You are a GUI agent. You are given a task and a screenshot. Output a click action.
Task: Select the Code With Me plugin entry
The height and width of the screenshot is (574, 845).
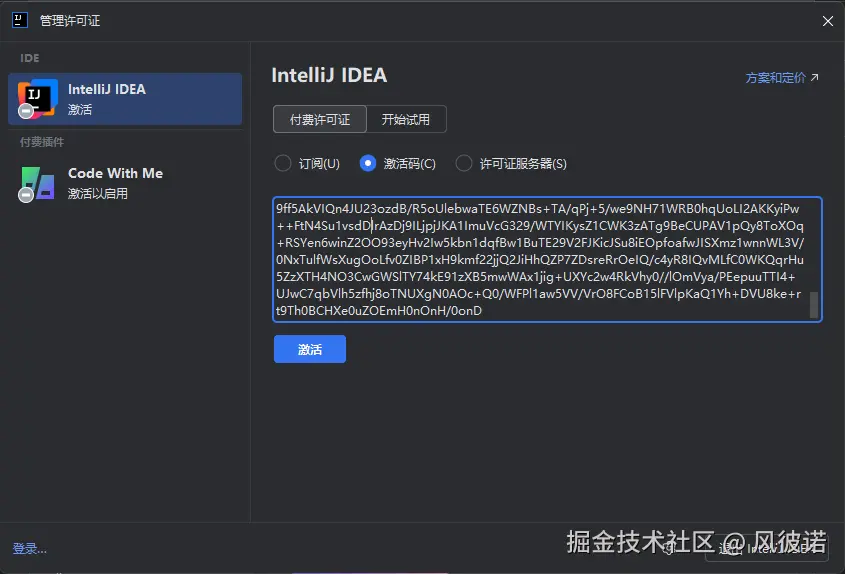click(125, 183)
